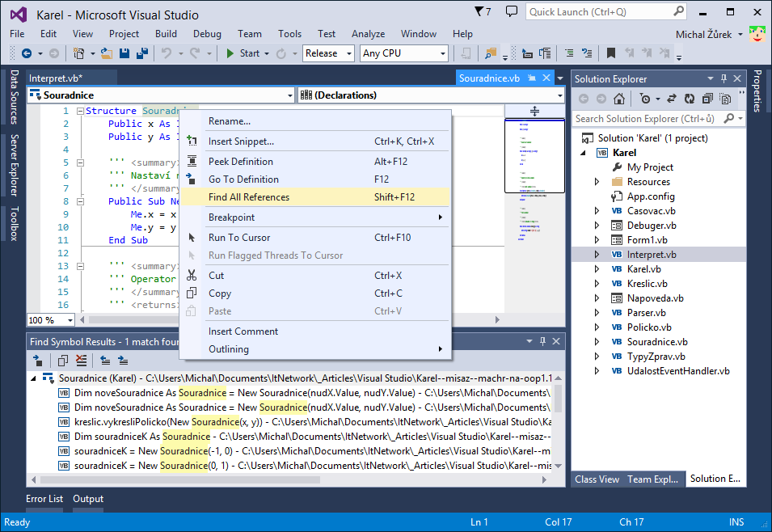The width and height of the screenshot is (772, 532).
Task: Click the Save icon on the toolbar
Action: (124, 53)
